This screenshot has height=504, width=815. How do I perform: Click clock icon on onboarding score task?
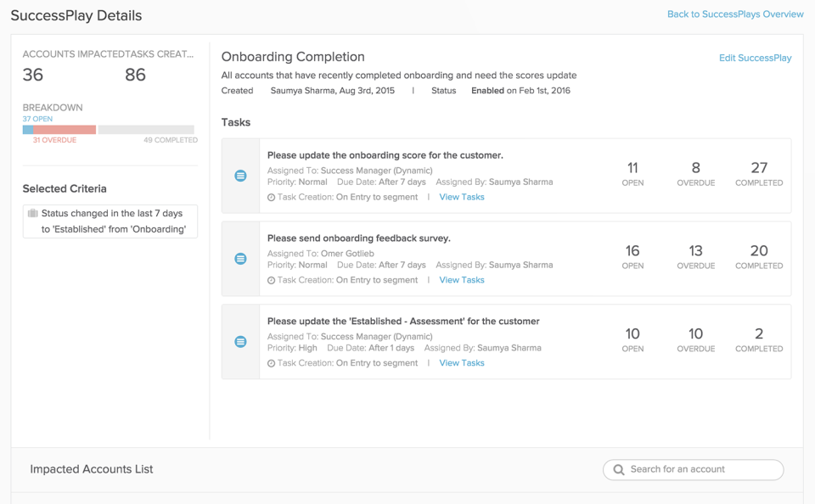point(271,198)
